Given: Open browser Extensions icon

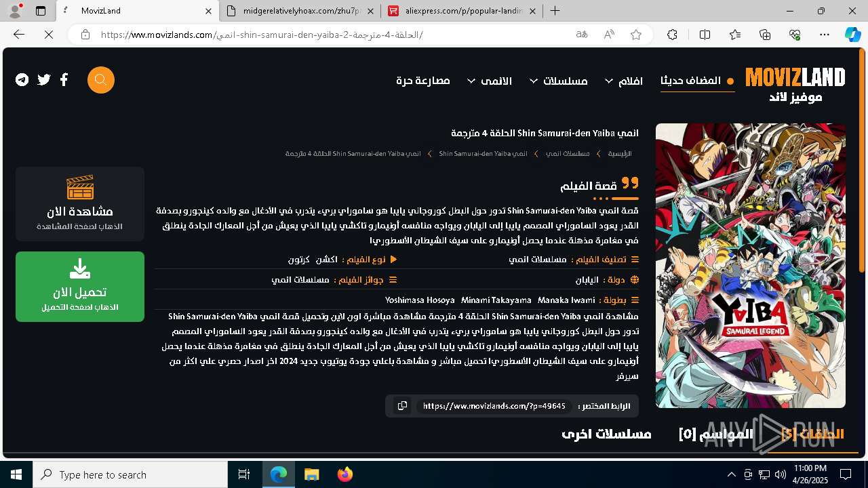Looking at the screenshot, I should coord(672,35).
